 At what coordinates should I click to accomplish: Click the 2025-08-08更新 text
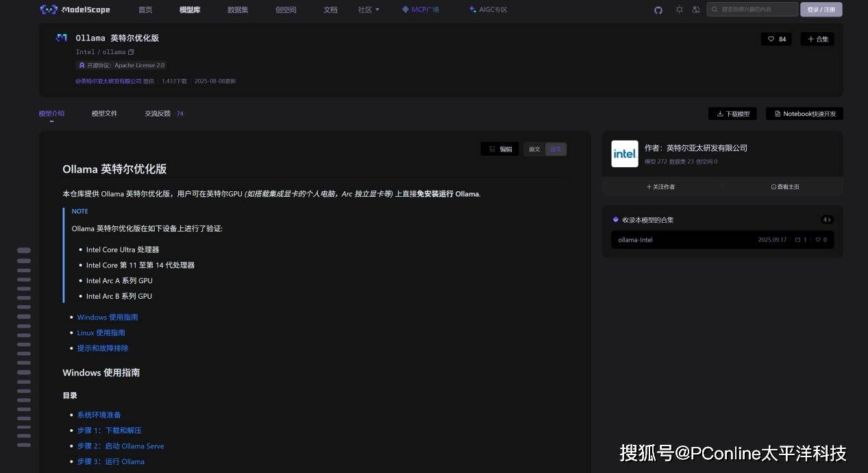(215, 81)
